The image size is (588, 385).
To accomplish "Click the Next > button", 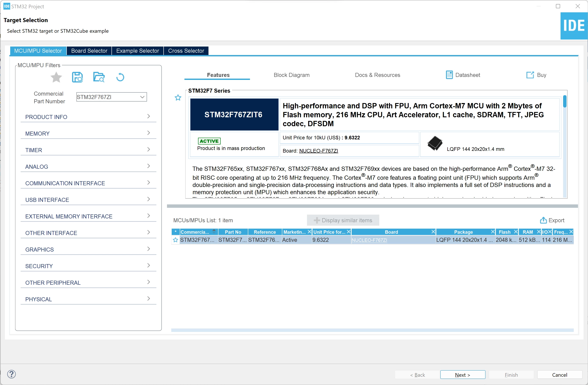I will 462,375.
